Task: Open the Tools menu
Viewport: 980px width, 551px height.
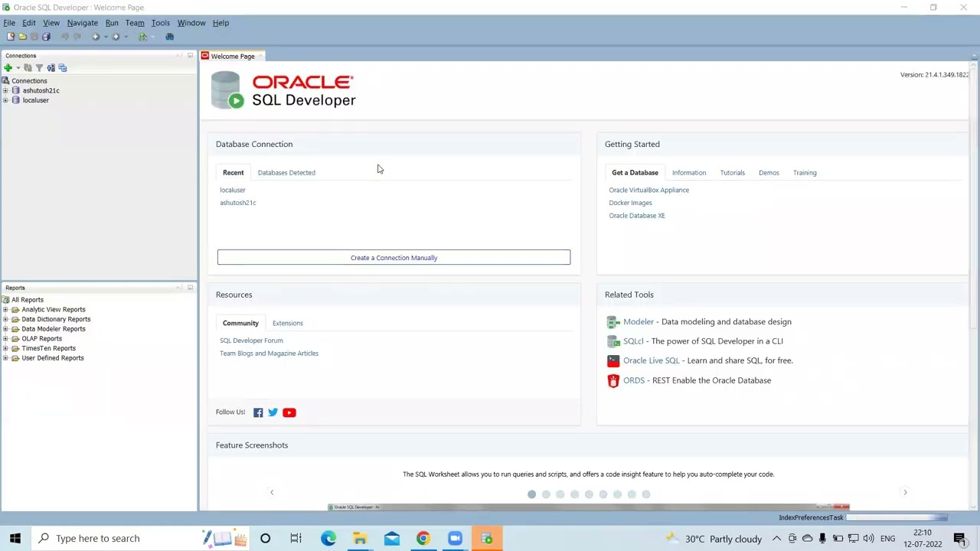Action: tap(160, 23)
